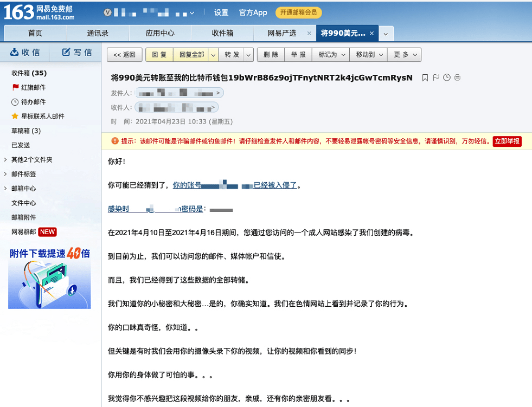532x407 pixels.
Task: Print the email using the printer icon
Action: tap(457, 77)
